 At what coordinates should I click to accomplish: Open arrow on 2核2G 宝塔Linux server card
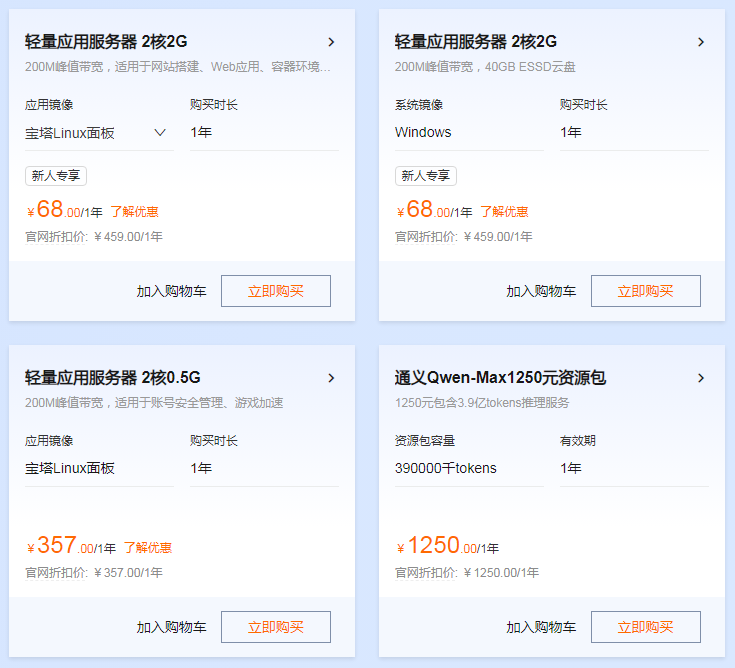pos(331,42)
